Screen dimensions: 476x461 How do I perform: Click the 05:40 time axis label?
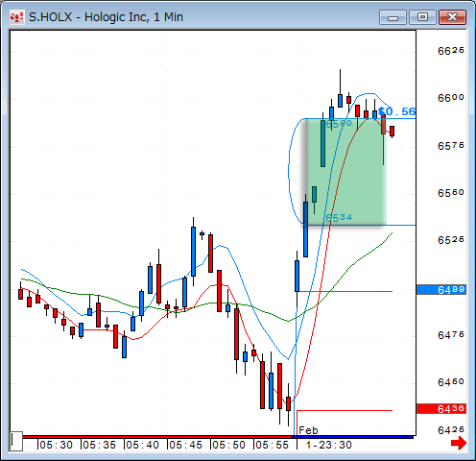pyautogui.click(x=142, y=445)
